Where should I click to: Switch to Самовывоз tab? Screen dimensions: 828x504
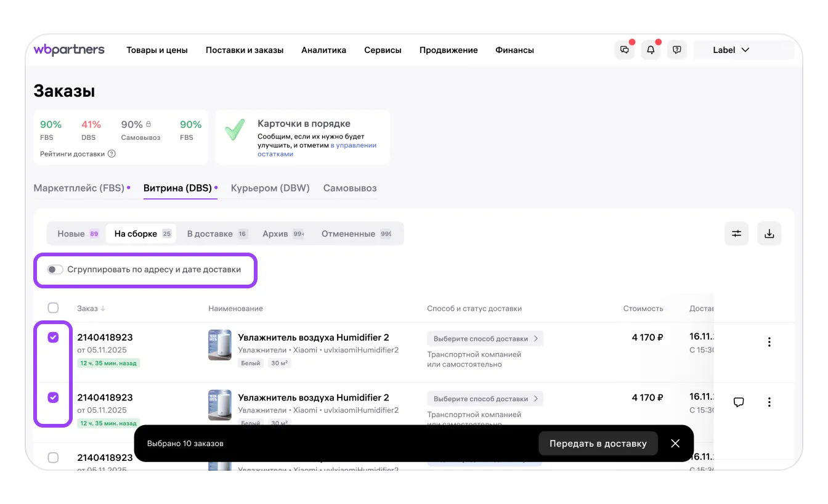350,189
